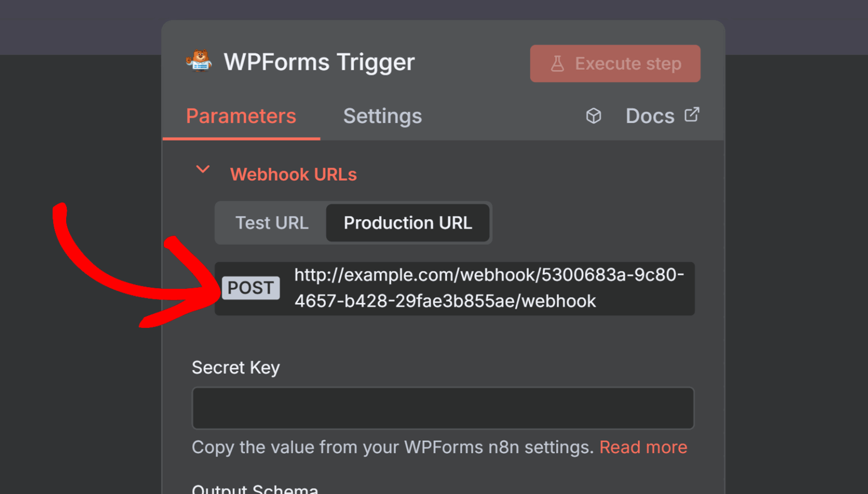Viewport: 868px width, 494px height.
Task: Click the Execute step button
Action: (615, 63)
